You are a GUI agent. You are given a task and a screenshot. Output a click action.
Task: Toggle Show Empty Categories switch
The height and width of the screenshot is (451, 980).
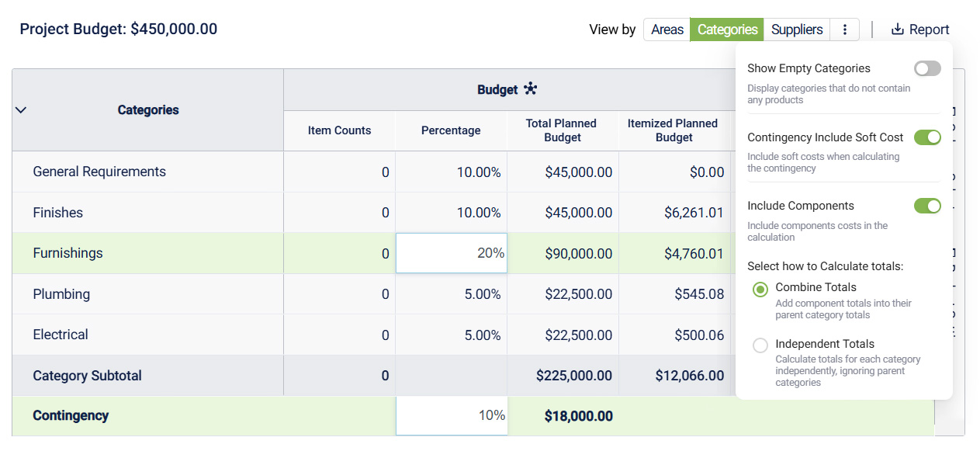(926, 68)
